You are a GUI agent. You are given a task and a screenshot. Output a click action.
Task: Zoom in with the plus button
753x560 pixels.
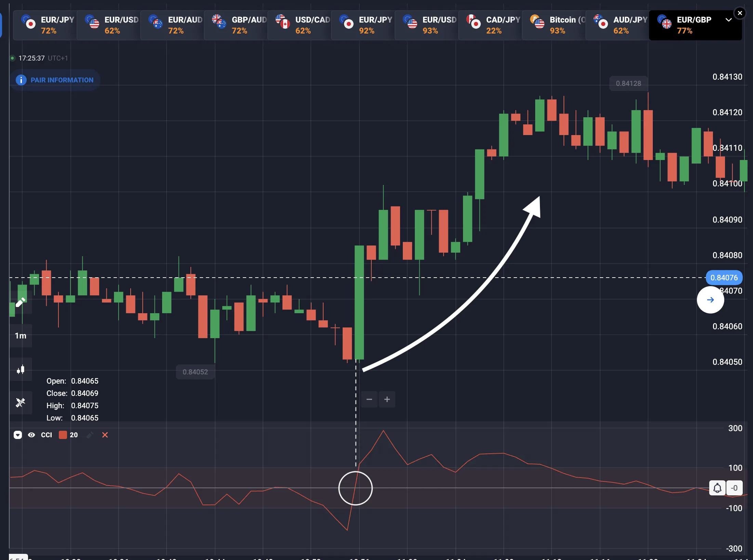click(x=387, y=399)
